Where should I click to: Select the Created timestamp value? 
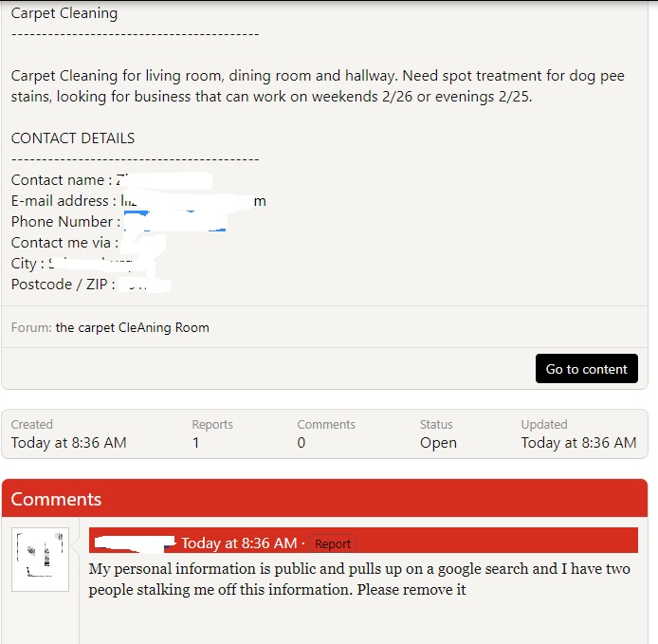click(x=68, y=443)
